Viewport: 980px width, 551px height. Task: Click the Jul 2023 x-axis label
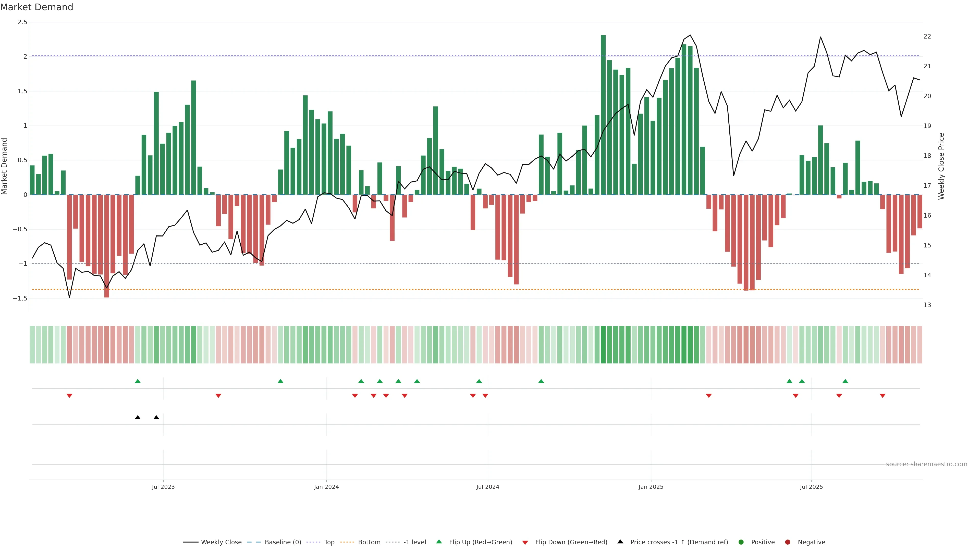[163, 487]
